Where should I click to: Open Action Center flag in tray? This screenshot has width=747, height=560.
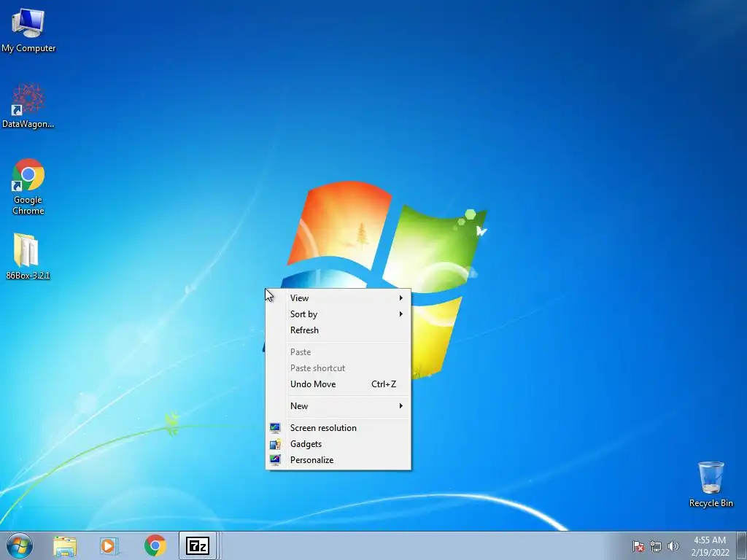638,546
